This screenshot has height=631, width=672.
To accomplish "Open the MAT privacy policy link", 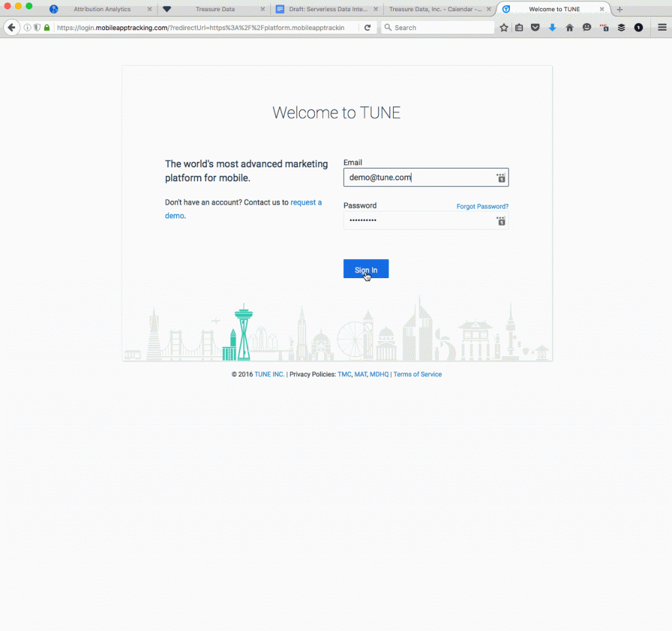I will tap(360, 375).
